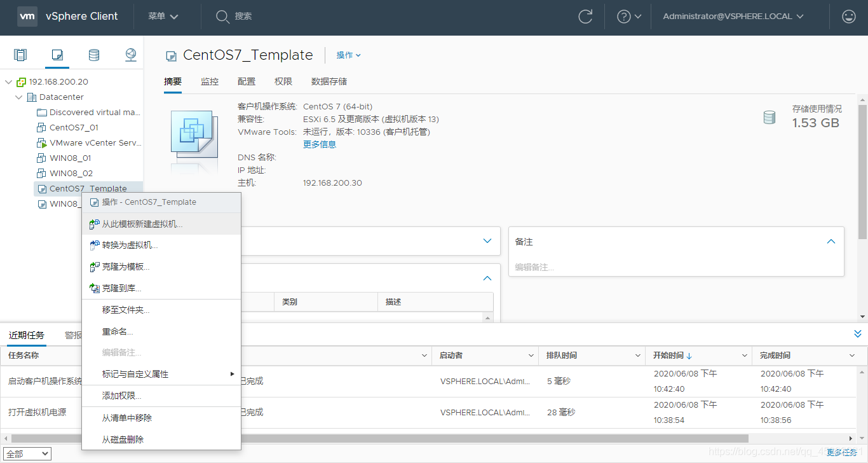This screenshot has height=463, width=868.
Task: Switch to the 数据存储 tab
Action: tap(329, 81)
